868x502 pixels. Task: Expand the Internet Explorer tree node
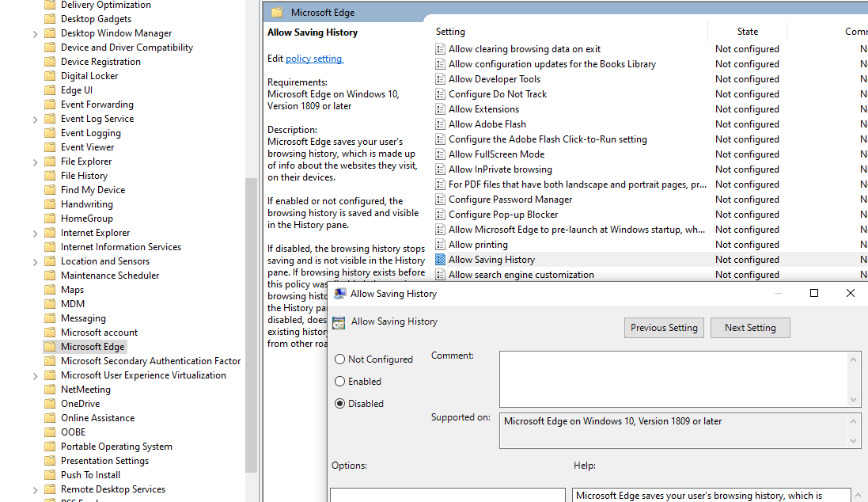35,234
